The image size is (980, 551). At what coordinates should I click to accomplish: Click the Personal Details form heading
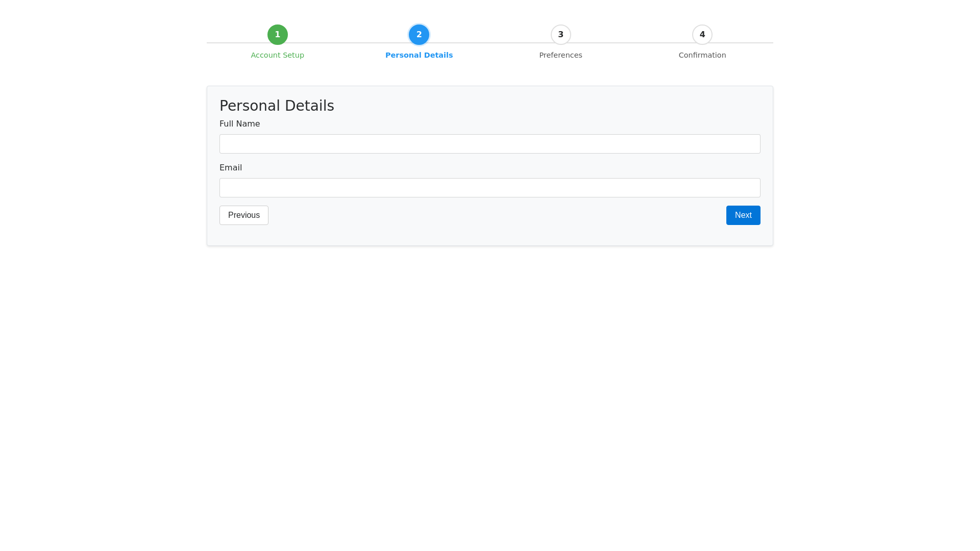click(x=277, y=106)
